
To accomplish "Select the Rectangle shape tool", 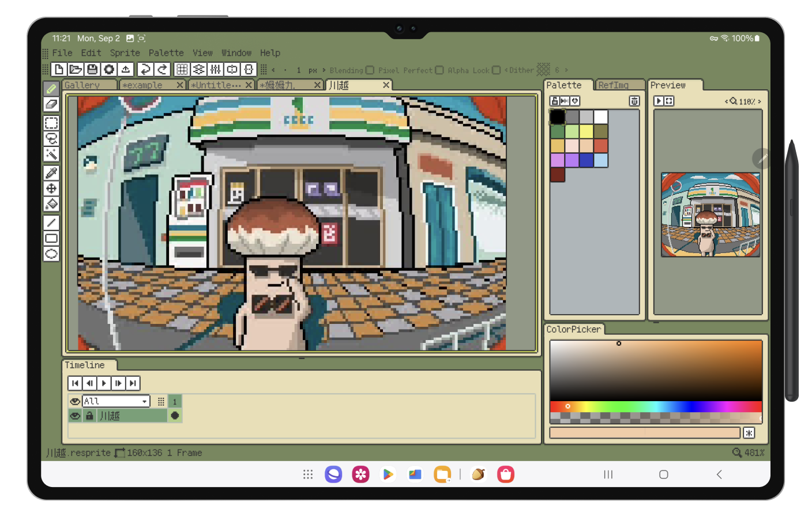I will pos(51,238).
